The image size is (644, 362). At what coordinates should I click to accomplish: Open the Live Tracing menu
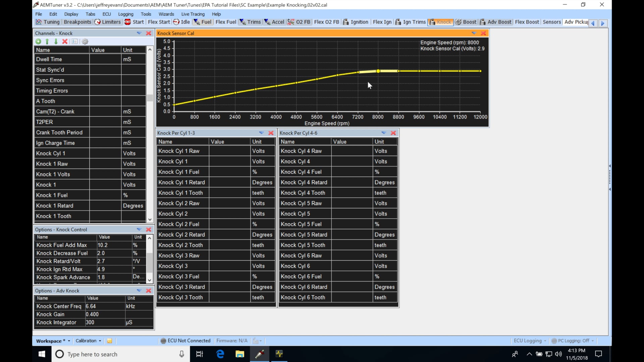(193, 14)
